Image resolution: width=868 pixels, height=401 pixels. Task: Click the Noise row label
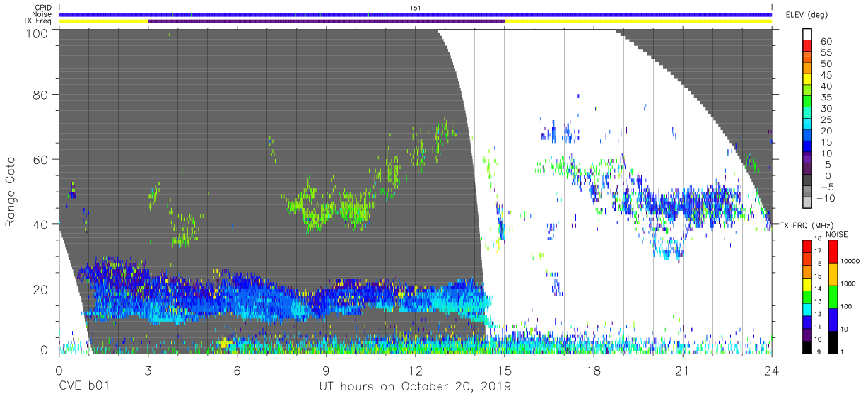[x=43, y=14]
